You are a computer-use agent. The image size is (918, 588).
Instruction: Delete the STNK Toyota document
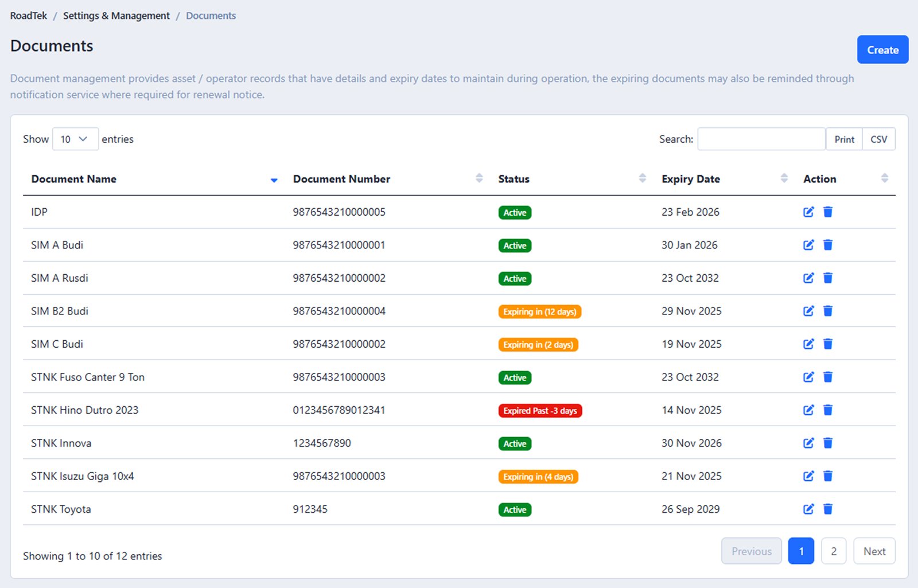point(828,509)
